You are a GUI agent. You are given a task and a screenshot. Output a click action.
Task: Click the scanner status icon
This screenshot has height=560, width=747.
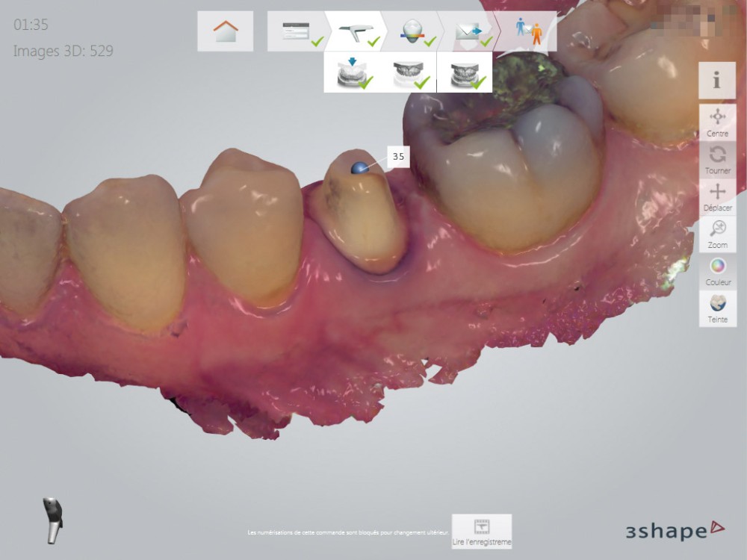[52, 519]
